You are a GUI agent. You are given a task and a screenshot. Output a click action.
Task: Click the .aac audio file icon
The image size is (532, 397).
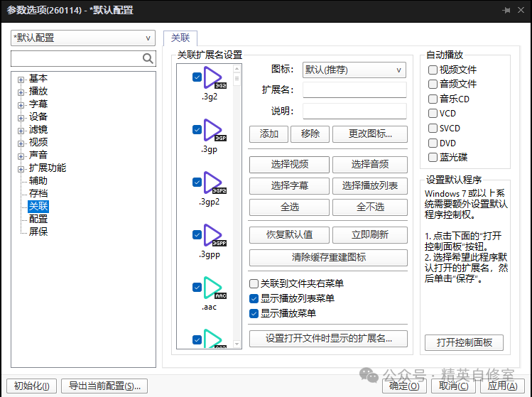coord(215,288)
